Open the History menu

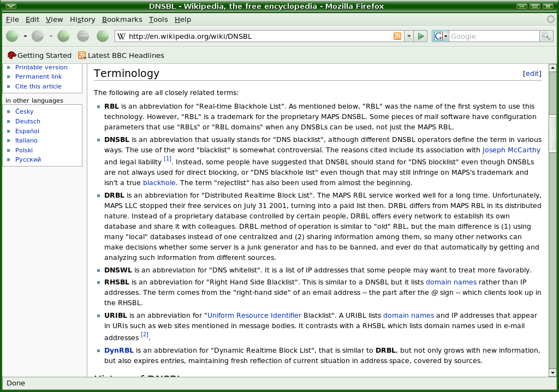82,20
